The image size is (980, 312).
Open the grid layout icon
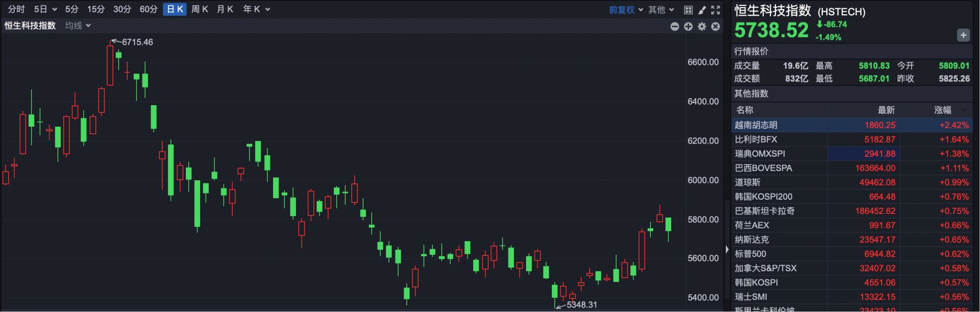[688, 10]
